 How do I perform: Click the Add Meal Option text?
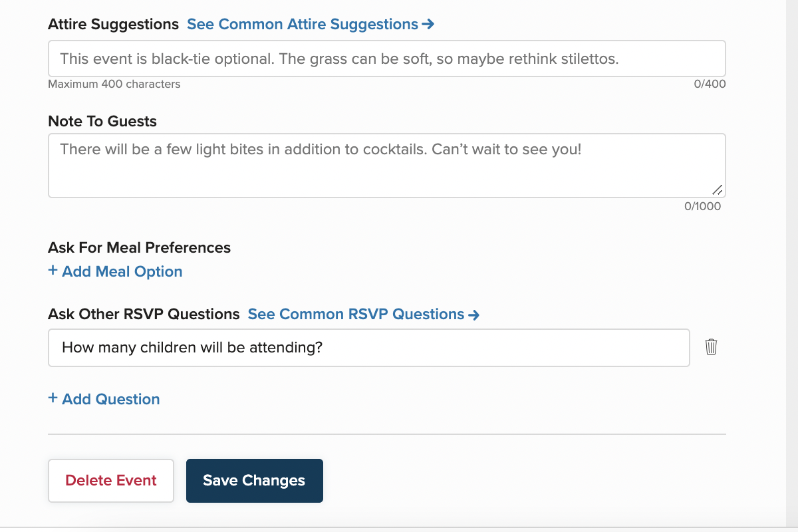tap(122, 271)
